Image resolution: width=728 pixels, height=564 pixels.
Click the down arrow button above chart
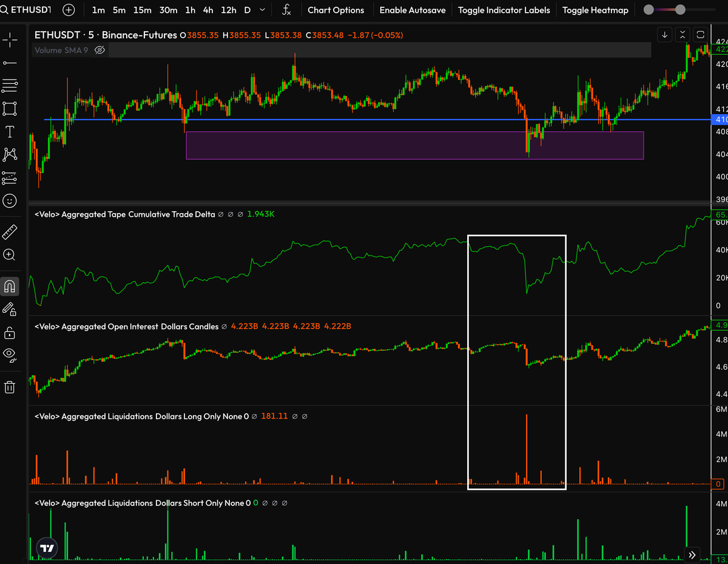point(665,35)
